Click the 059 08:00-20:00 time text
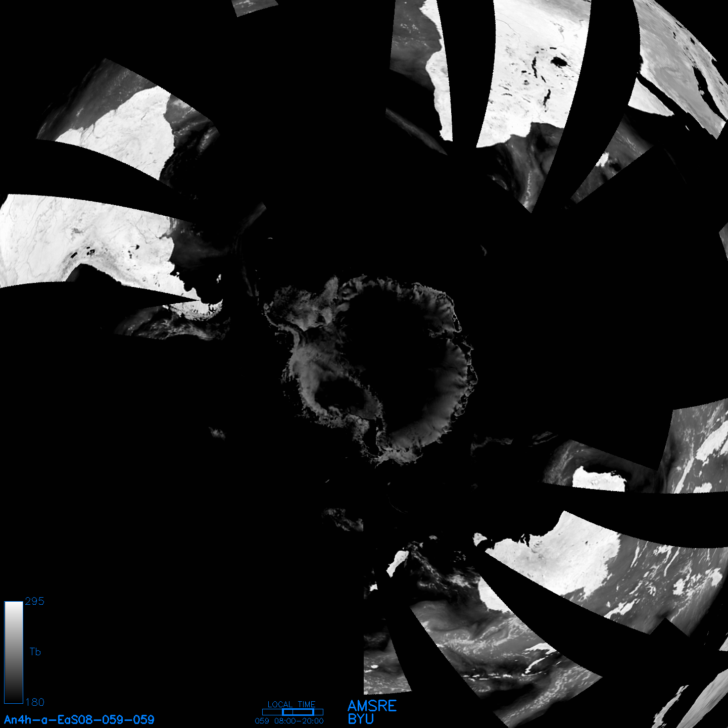The image size is (728, 728). (289, 721)
